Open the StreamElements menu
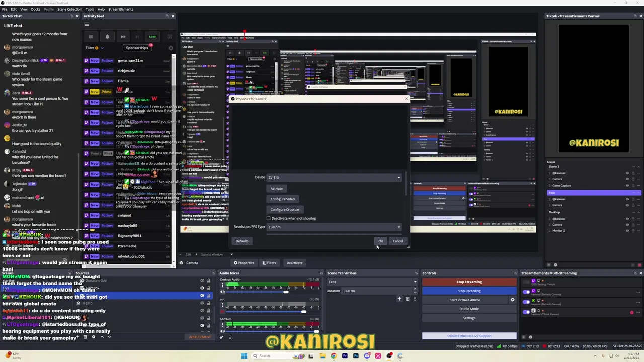This screenshot has height=362, width=644. [121, 9]
